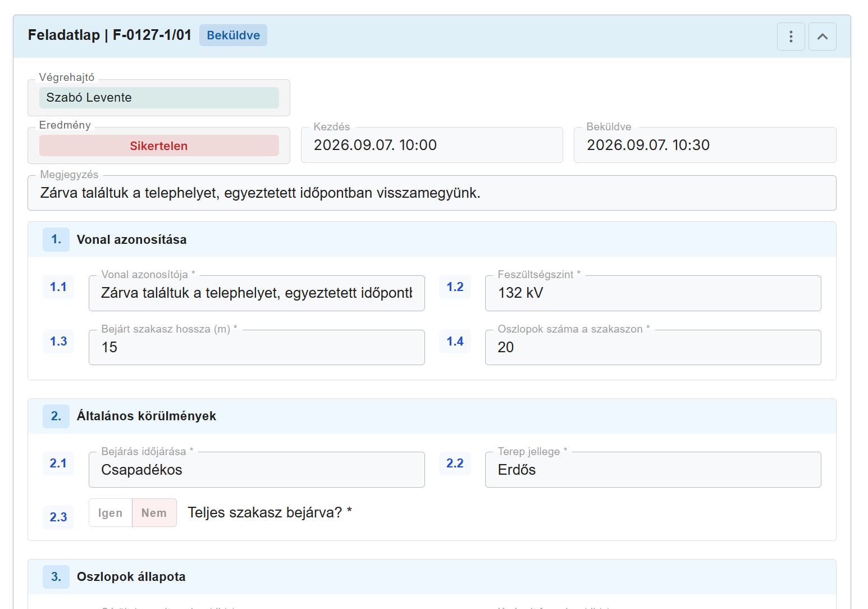Click the section number 2. badge
This screenshot has width=868, height=609.
[x=56, y=416]
